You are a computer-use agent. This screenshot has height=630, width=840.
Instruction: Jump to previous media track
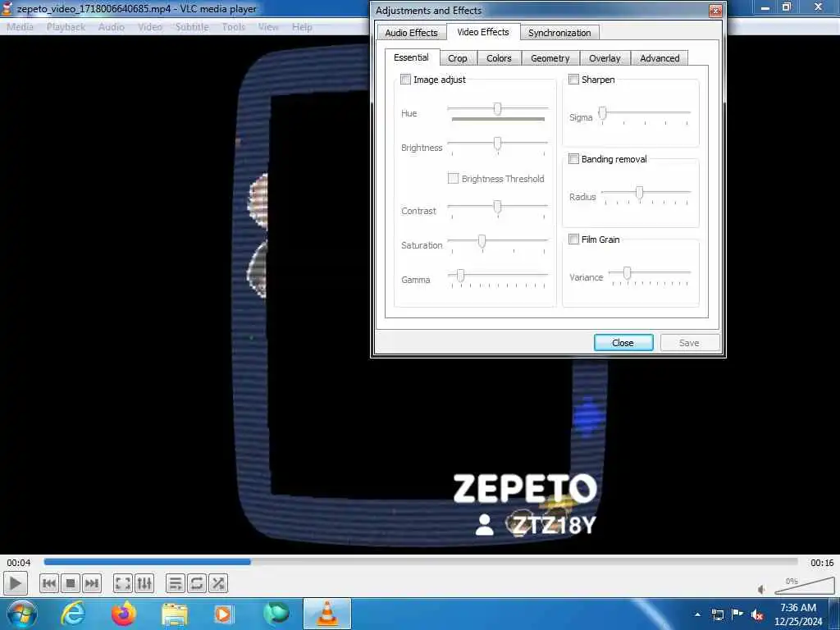(48, 583)
